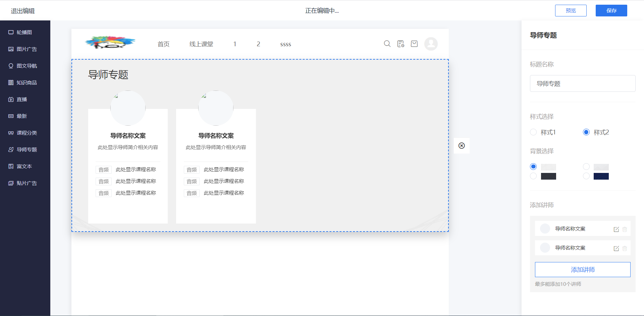Screen dimensions: 644x316
Task: Choose the dark gray background radio option
Action: click(533, 176)
